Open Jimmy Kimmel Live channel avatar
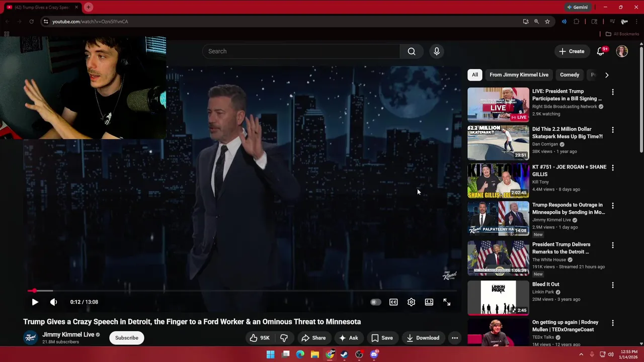This screenshot has width=644, height=362. coord(31,337)
